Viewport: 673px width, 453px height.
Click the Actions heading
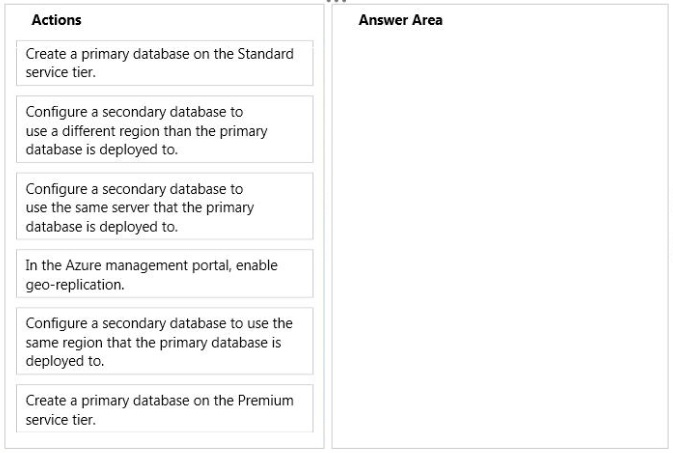click(x=56, y=20)
